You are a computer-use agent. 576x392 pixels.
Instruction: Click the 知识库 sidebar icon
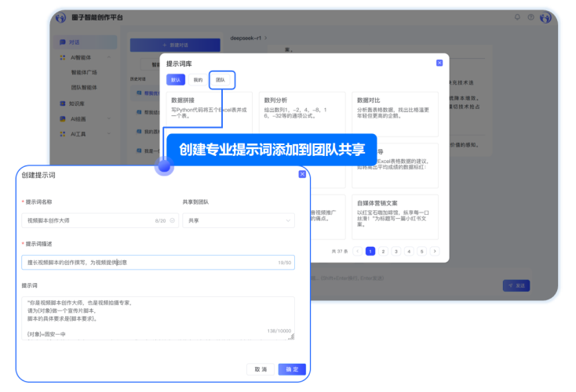pos(63,103)
